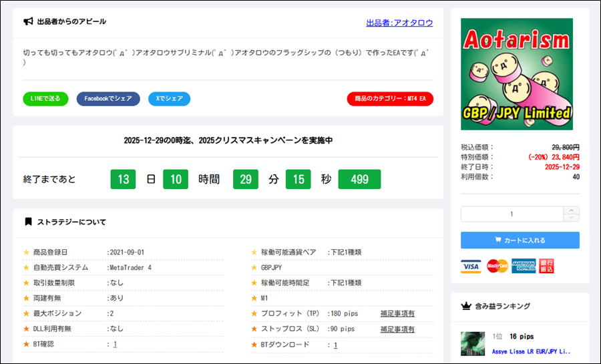Increase quantity with the up stepper arrow
Image resolution: width=601 pixels, height=364 pixels.
572,210
